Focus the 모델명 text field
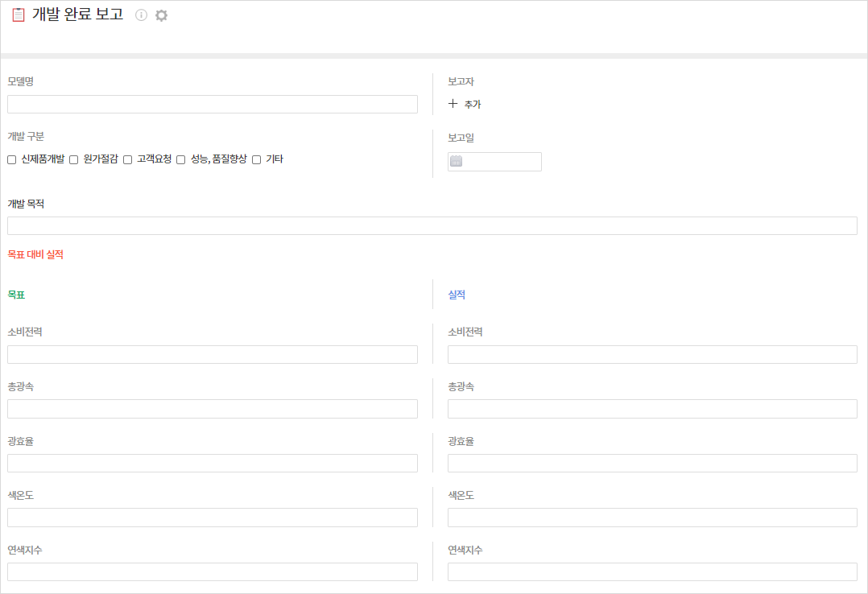 (213, 104)
